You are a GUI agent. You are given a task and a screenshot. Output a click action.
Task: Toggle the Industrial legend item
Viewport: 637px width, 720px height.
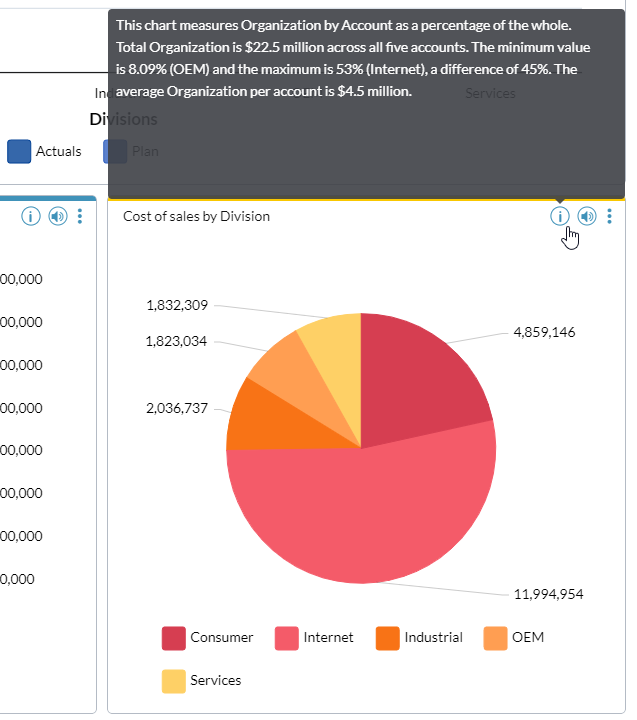point(419,638)
